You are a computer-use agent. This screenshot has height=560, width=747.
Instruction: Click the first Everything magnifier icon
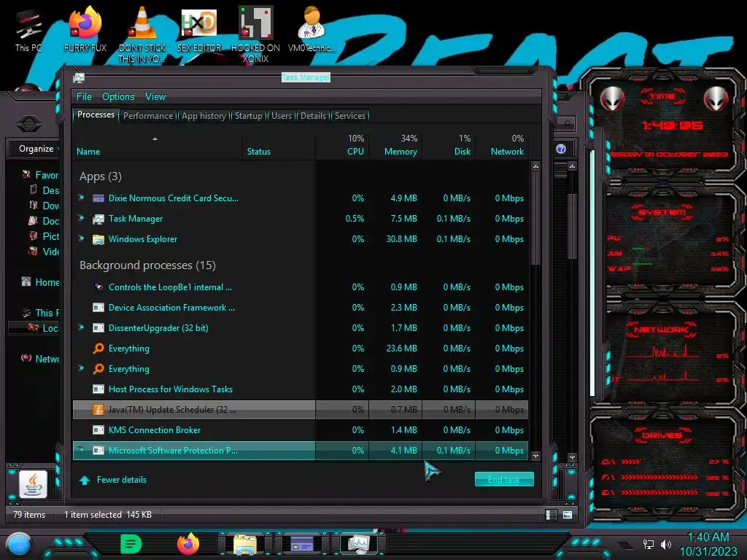click(x=98, y=348)
